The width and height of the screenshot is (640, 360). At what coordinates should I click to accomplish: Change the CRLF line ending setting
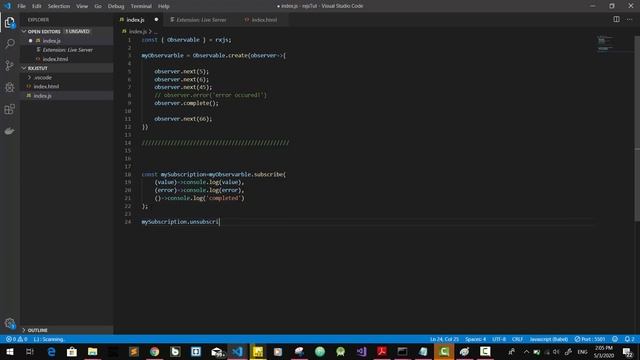click(517, 339)
